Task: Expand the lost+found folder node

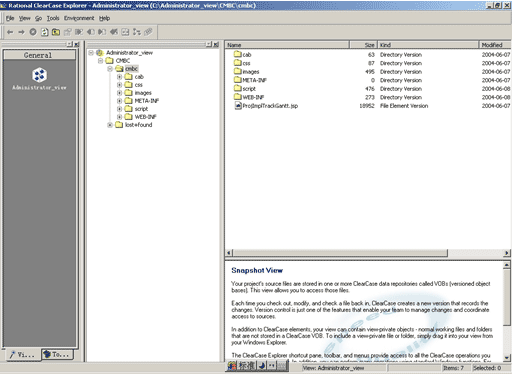Action: pos(110,125)
